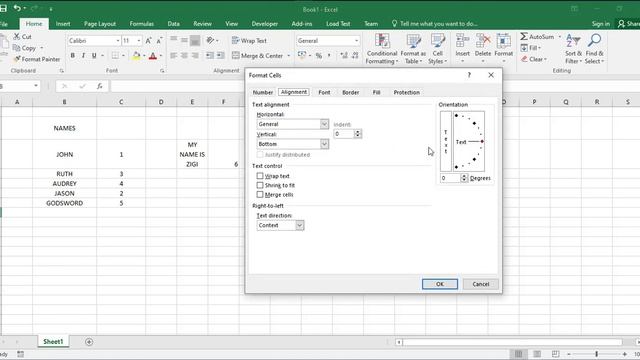The image size is (640, 360).
Task: Click the Decrease Font Size icon
Action: point(159,40)
